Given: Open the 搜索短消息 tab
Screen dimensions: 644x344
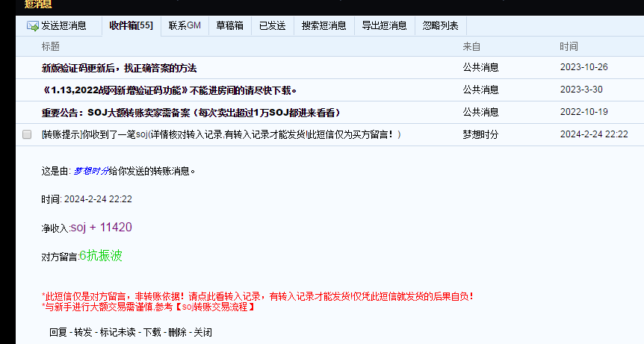Looking at the screenshot, I should coord(323,26).
